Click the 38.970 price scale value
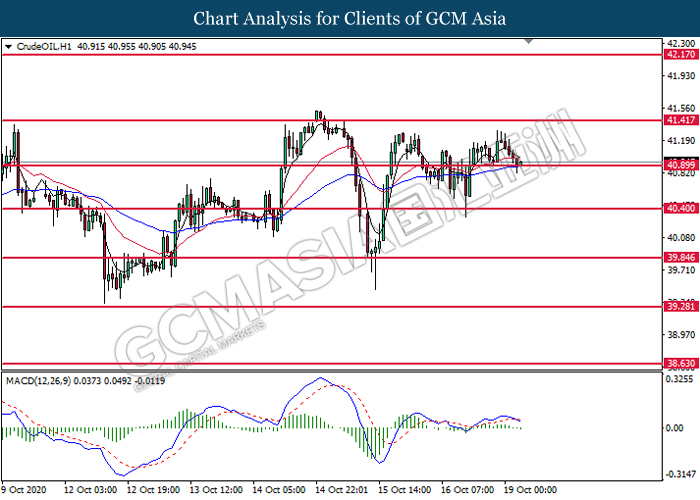Screen dimensions: 700x500 coord(681,335)
